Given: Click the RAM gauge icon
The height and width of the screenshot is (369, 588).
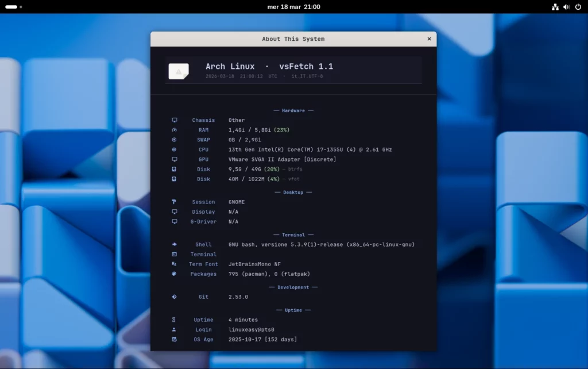Looking at the screenshot, I should coord(175,130).
